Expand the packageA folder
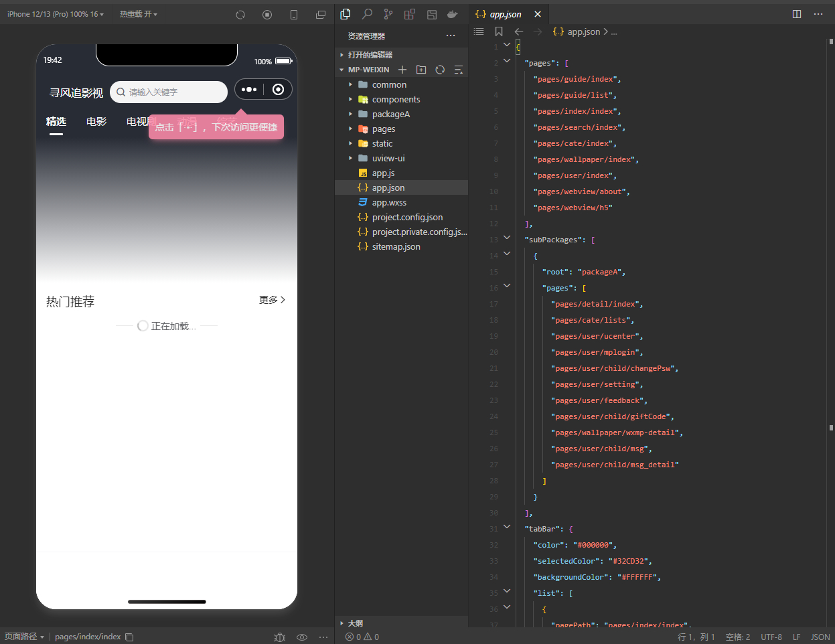 (x=390, y=114)
